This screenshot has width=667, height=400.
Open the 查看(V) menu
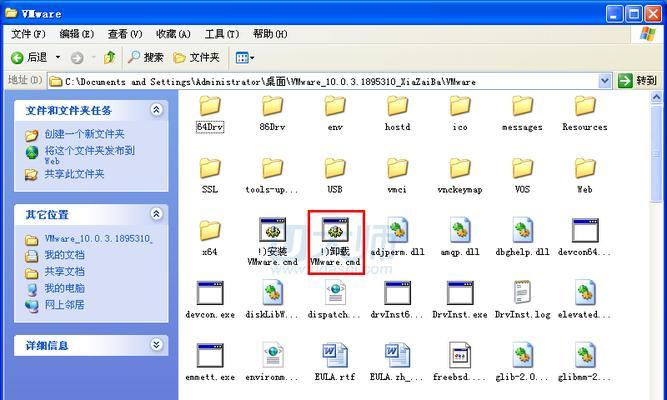click(x=125, y=34)
